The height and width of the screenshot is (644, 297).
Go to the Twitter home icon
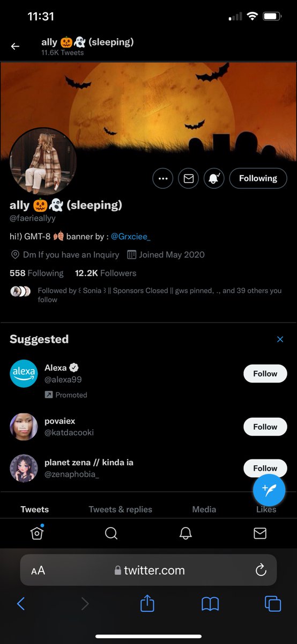[x=37, y=533]
